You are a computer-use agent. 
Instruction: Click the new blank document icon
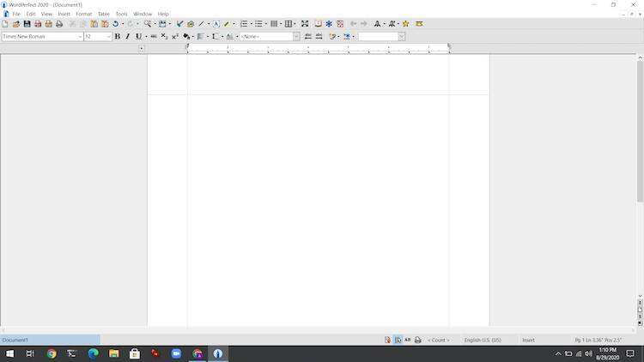(5, 24)
